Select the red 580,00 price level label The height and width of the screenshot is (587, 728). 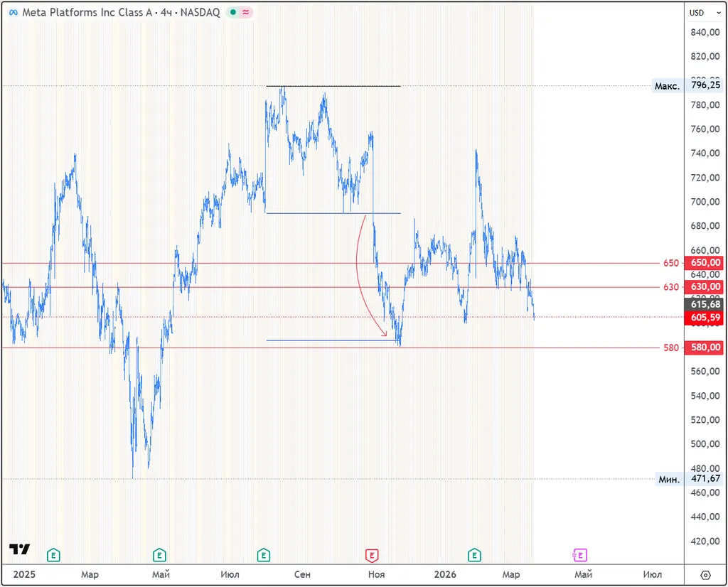[x=704, y=348]
